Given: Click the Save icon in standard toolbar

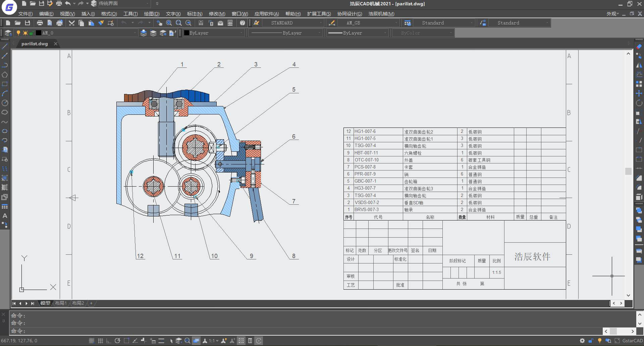Looking at the screenshot, I should (x=28, y=23).
